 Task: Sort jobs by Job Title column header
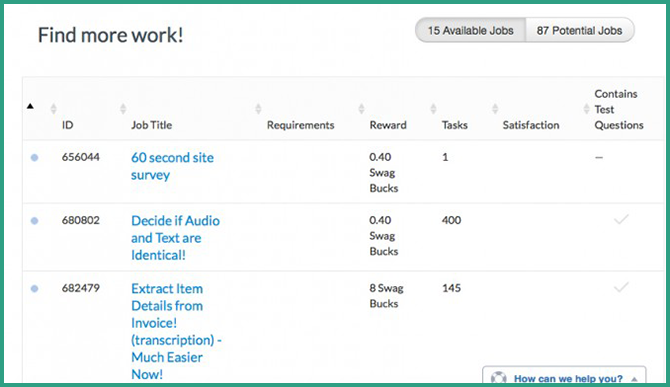click(151, 125)
